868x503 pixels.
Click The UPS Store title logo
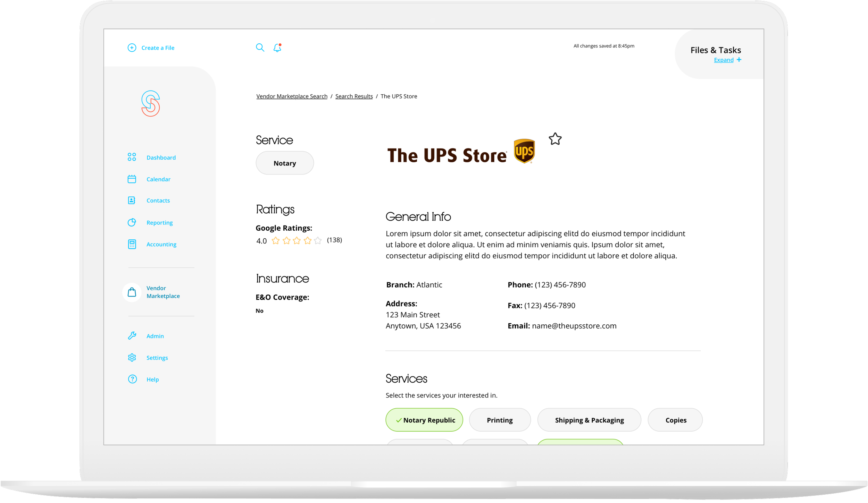(447, 155)
